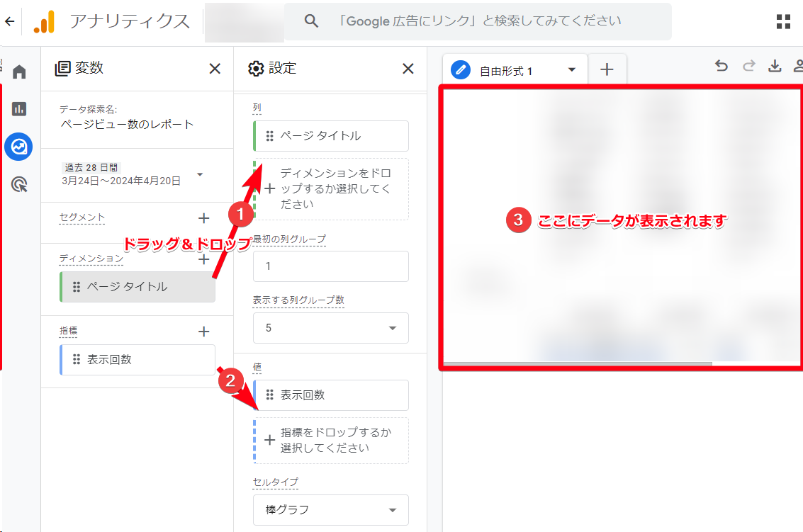Click the セルタイプ label
803x532 pixels.
pyautogui.click(x=276, y=482)
